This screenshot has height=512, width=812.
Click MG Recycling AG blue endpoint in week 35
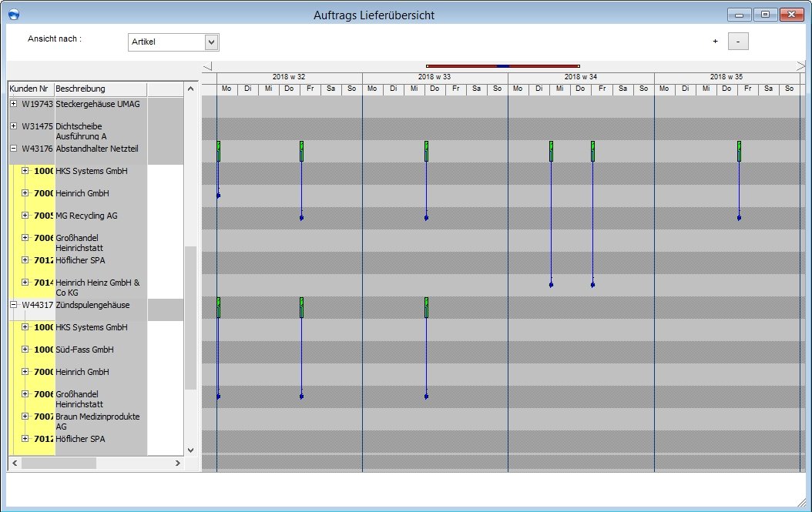(x=739, y=218)
